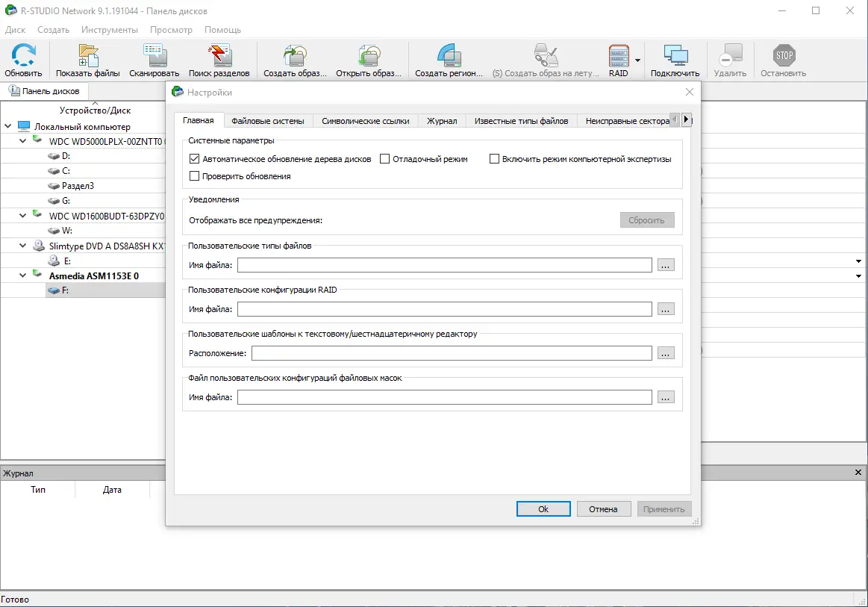The image size is (868, 607).
Task: Close the Настройки dialog
Action: click(689, 92)
